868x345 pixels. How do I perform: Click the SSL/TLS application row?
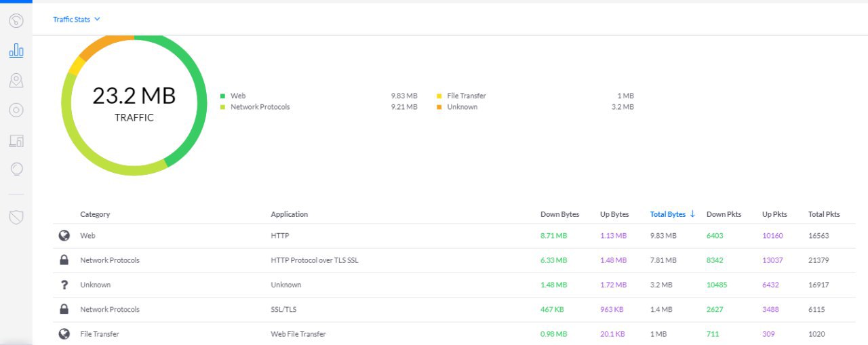pos(454,309)
